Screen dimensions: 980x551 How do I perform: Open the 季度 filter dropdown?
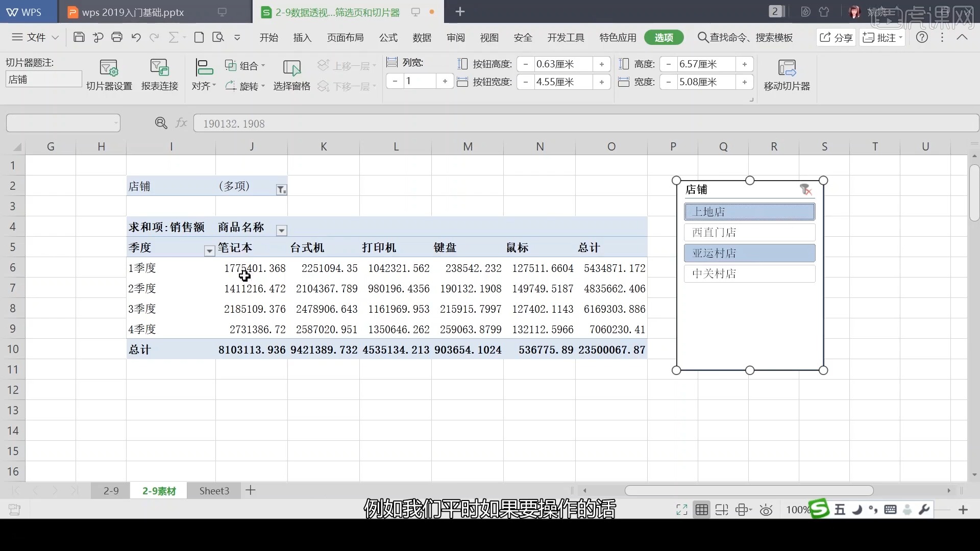coord(209,251)
